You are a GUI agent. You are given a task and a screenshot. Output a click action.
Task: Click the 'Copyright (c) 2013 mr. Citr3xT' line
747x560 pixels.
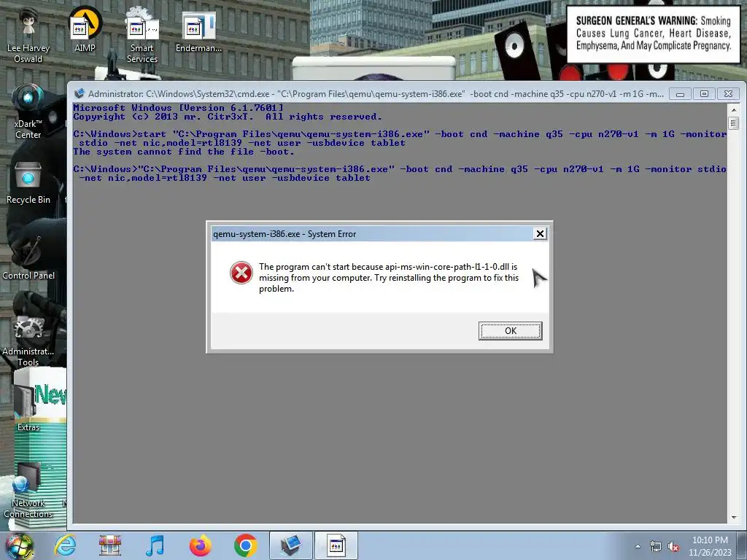(x=228, y=117)
